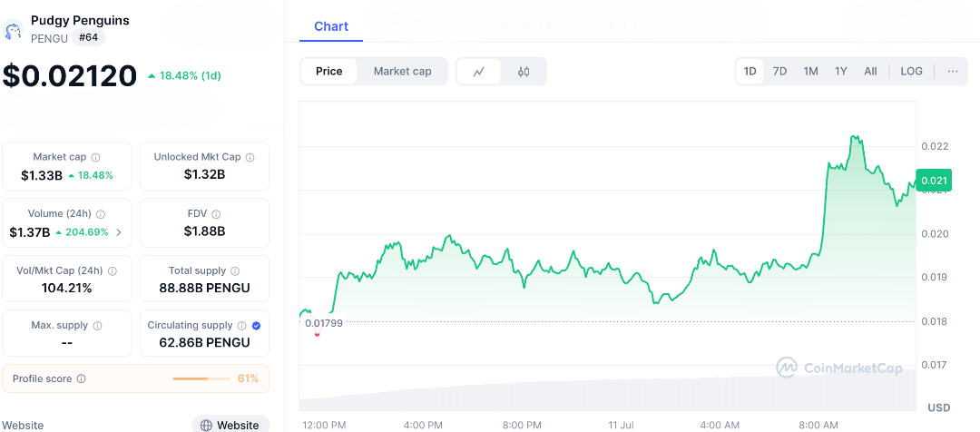This screenshot has width=980, height=432.
Task: Select the 1M time range tab
Action: pyautogui.click(x=810, y=72)
